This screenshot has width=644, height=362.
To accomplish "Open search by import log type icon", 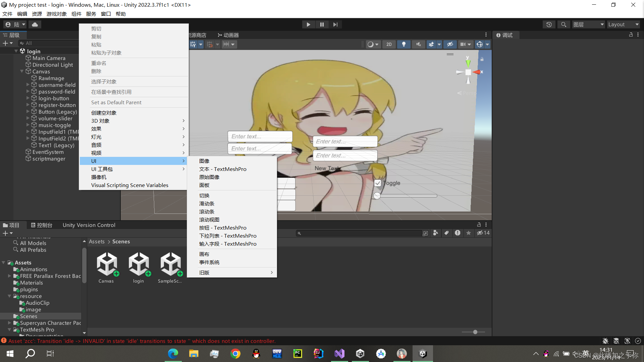I will click(458, 233).
